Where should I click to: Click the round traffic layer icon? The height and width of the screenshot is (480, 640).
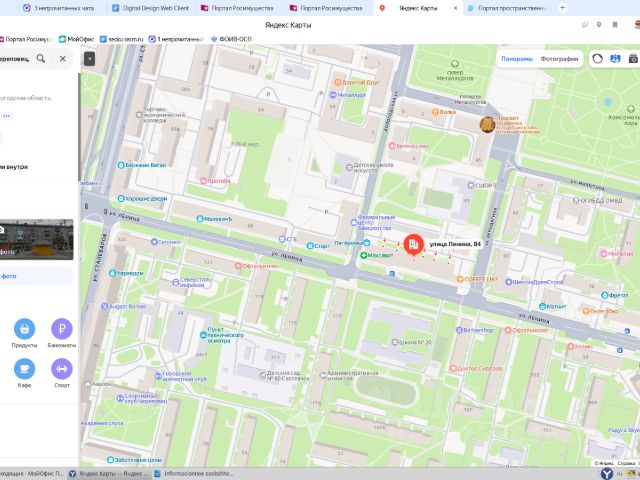point(598,59)
